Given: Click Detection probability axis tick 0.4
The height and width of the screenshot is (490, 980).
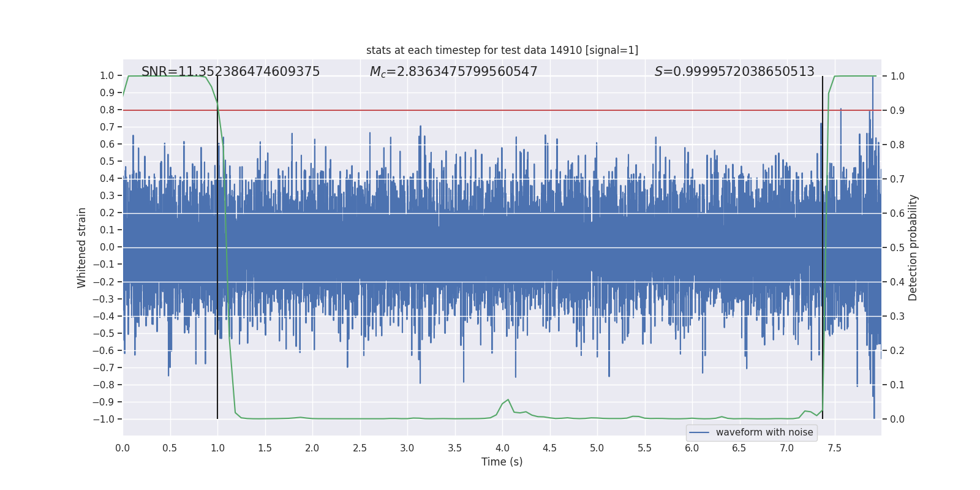Looking at the screenshot, I should point(897,282).
